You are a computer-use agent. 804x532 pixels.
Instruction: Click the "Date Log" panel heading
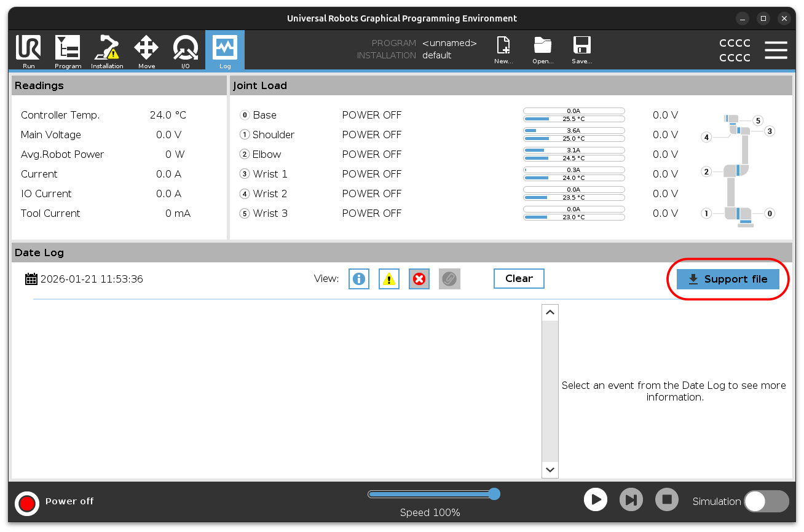(39, 252)
